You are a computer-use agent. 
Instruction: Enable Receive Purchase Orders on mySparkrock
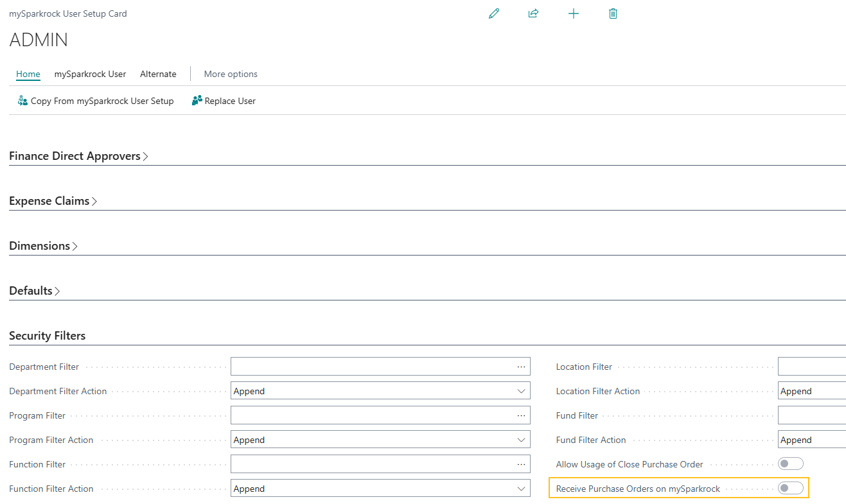pos(790,488)
